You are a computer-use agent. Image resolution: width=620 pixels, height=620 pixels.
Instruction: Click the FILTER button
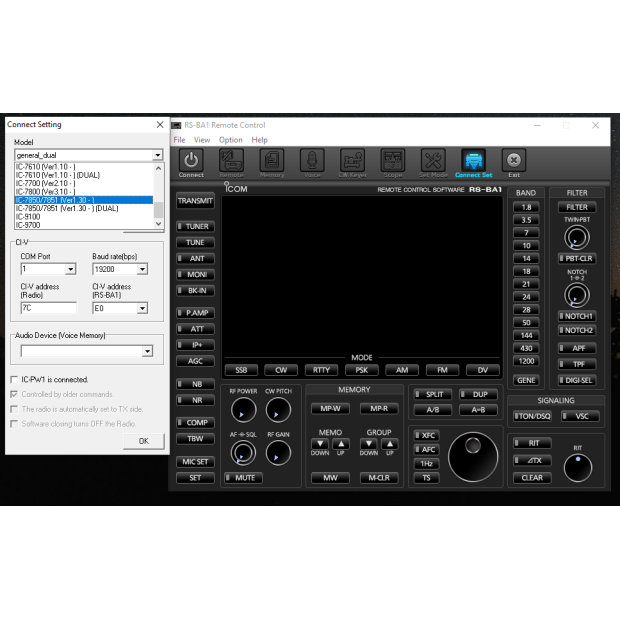(x=577, y=207)
